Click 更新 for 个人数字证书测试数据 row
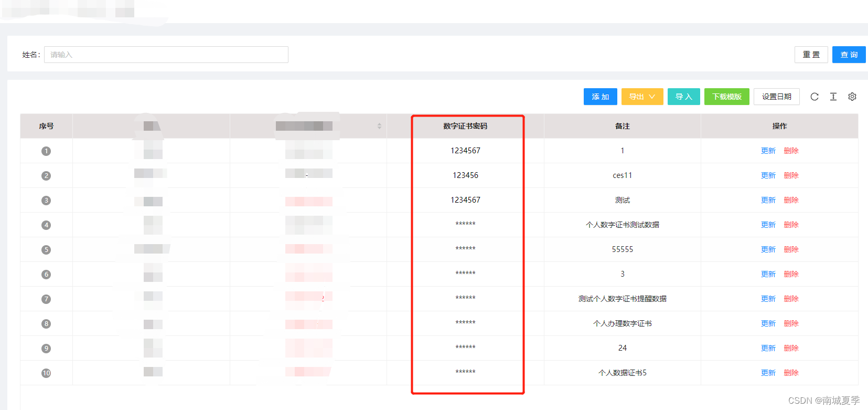Screen dimensions: 868x410 coord(768,225)
